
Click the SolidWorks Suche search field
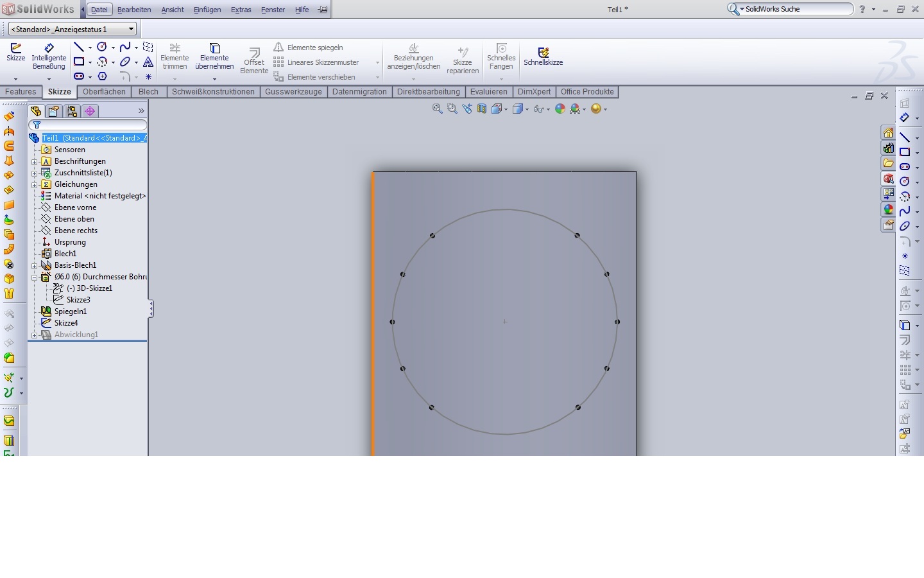(x=796, y=9)
